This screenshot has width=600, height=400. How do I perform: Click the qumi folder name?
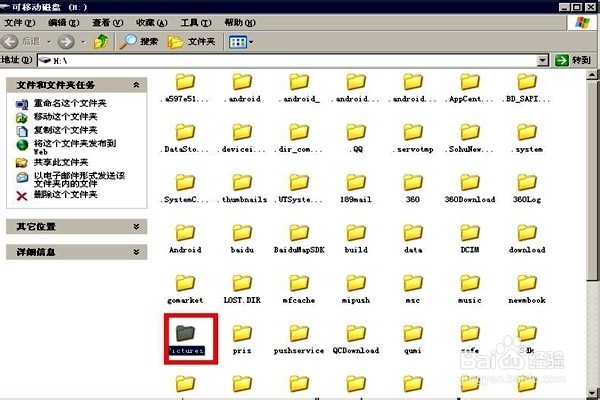click(x=413, y=351)
